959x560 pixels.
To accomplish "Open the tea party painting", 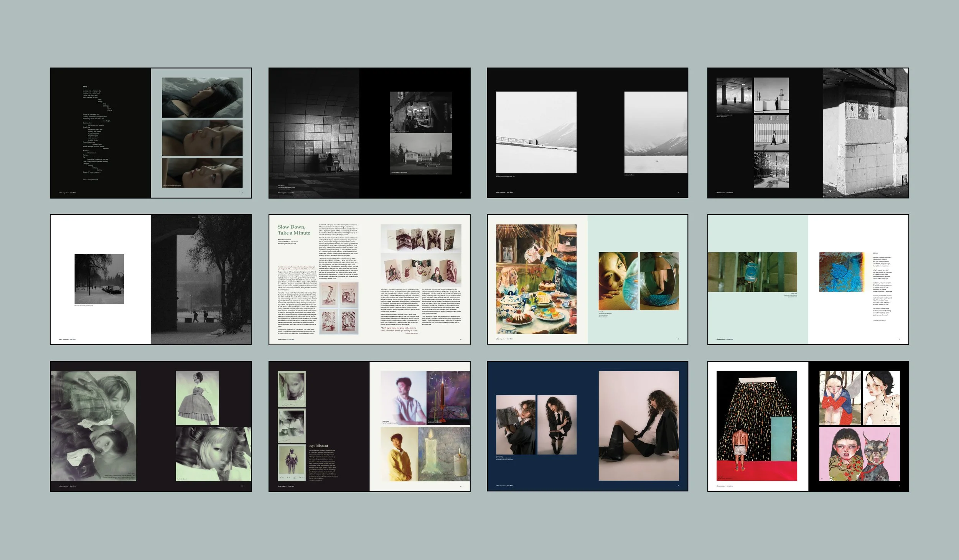I will coord(536,279).
